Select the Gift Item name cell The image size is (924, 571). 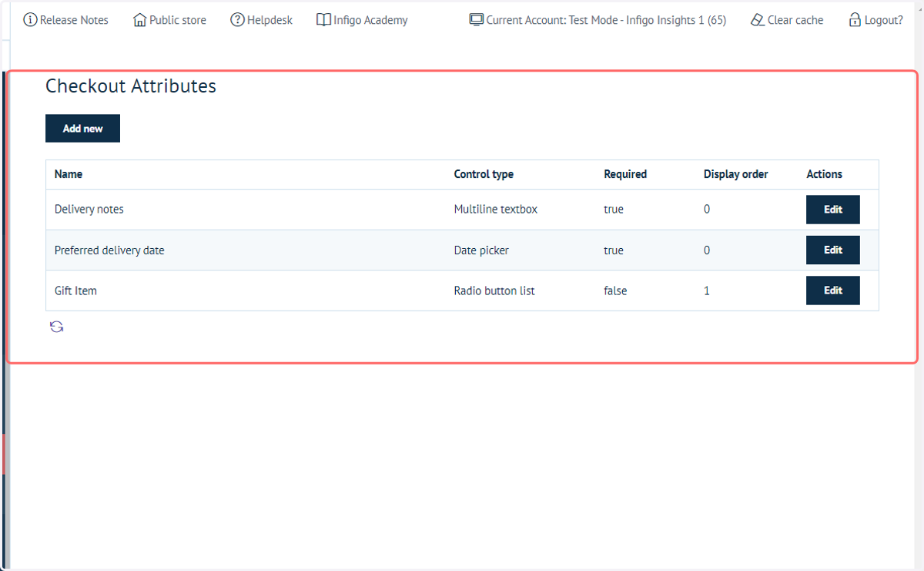click(75, 291)
